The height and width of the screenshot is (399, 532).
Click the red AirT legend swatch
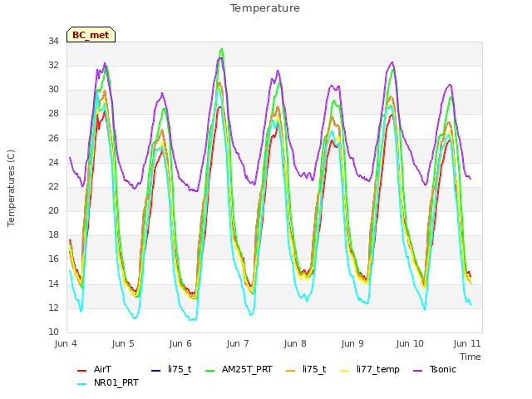pyautogui.click(x=81, y=371)
